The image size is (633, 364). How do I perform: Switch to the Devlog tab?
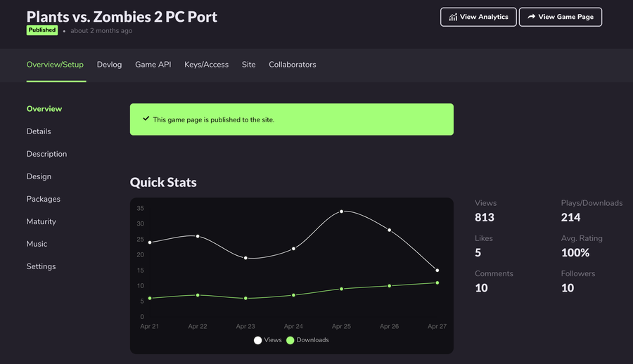(x=109, y=65)
